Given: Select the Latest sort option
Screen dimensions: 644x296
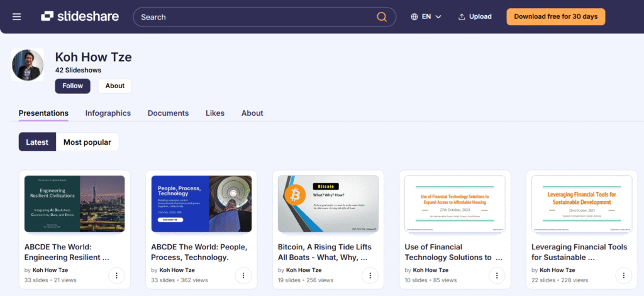Looking at the screenshot, I should coord(37,142).
